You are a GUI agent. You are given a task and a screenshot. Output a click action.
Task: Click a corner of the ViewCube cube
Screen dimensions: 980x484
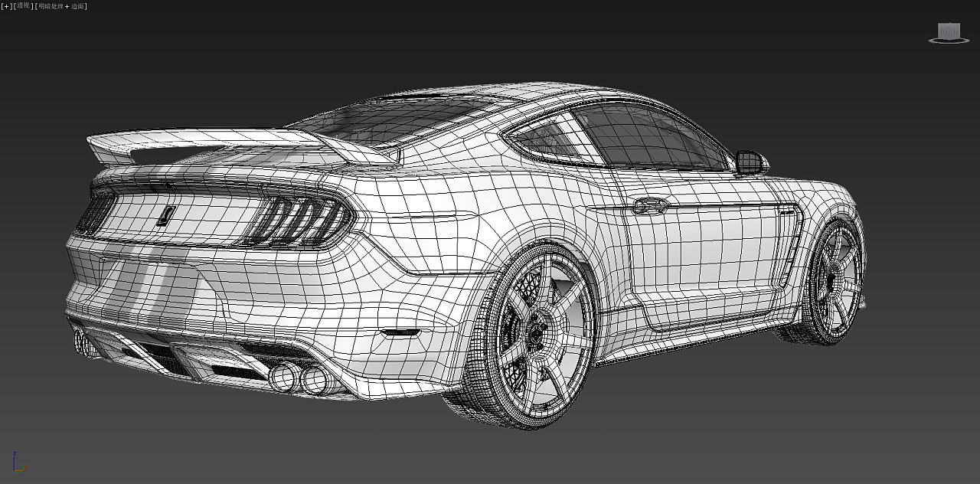pos(959,23)
